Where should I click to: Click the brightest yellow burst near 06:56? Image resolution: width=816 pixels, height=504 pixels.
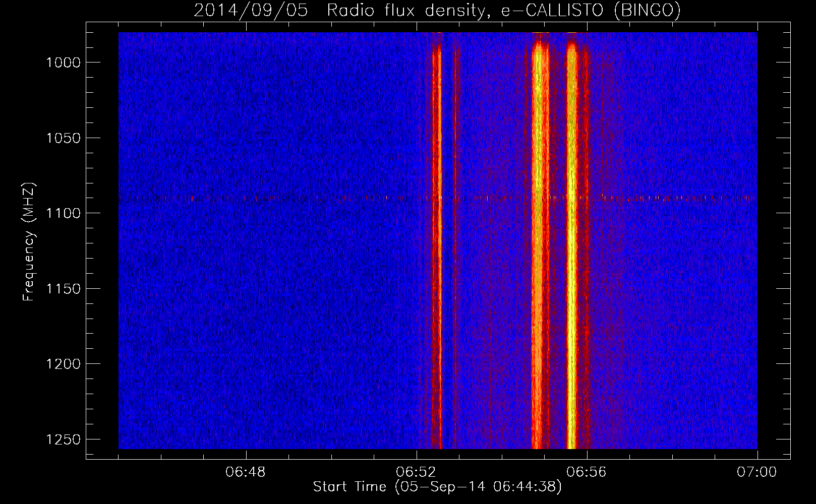pos(571,245)
